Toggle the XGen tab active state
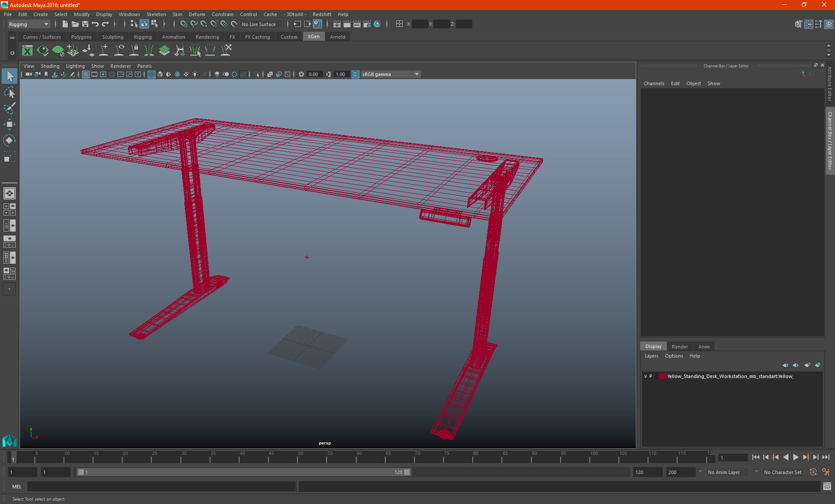 (313, 37)
